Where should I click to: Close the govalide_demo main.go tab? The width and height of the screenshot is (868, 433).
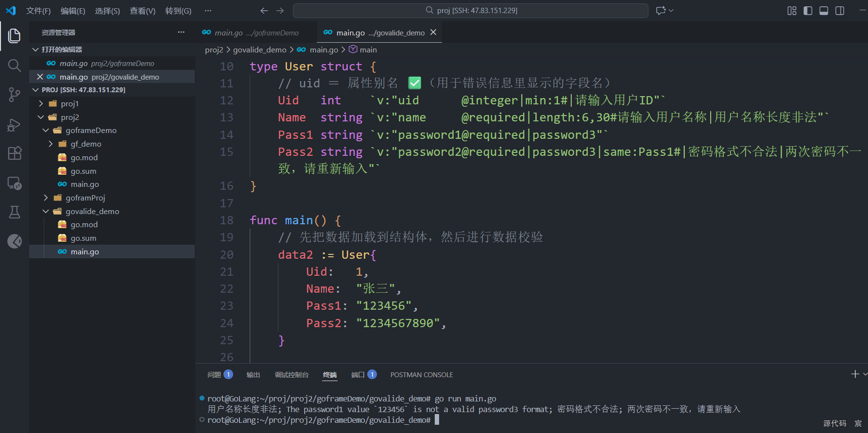tap(433, 32)
